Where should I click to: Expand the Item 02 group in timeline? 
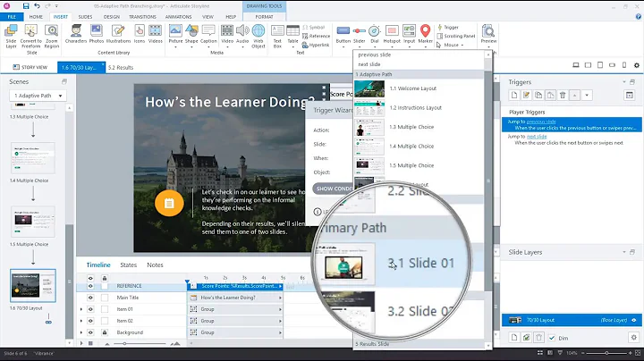(81, 321)
